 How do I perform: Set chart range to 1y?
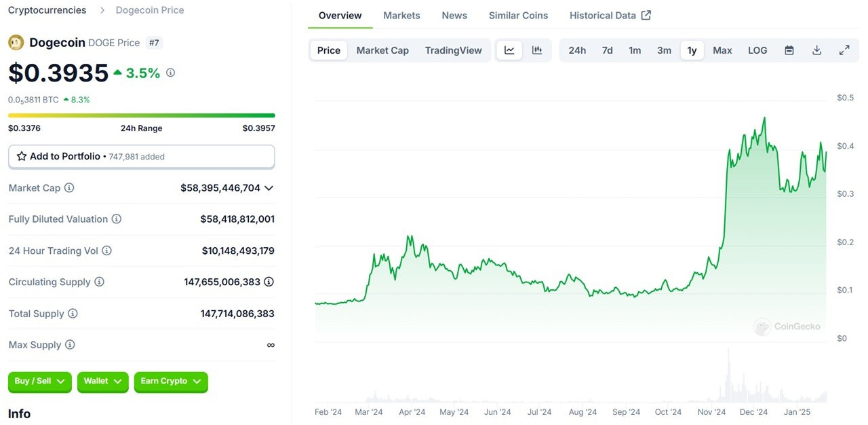(x=692, y=50)
